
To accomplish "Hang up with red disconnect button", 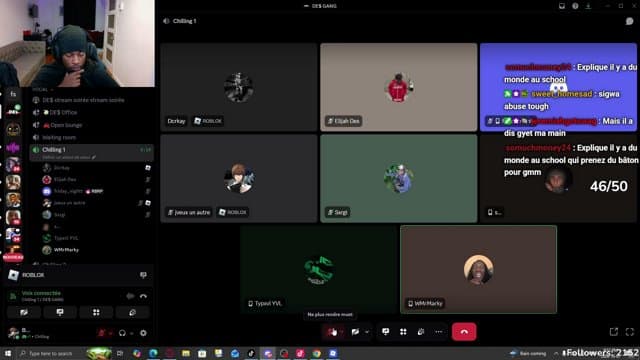I will click(x=464, y=332).
